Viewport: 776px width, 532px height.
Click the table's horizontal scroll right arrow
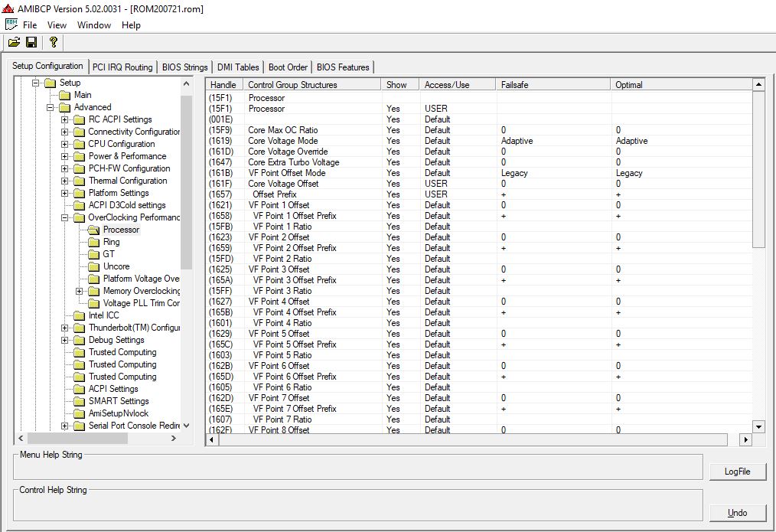[x=746, y=439]
